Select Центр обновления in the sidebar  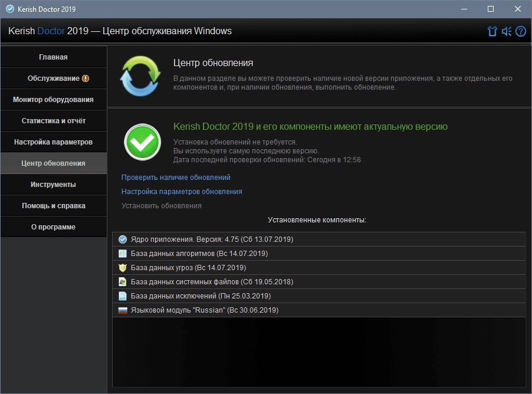(54, 163)
